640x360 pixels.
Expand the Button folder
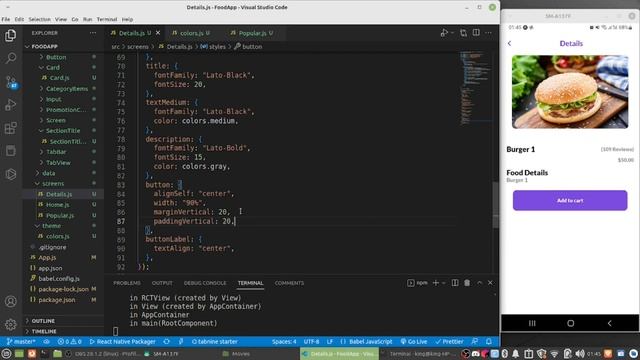click(x=56, y=57)
